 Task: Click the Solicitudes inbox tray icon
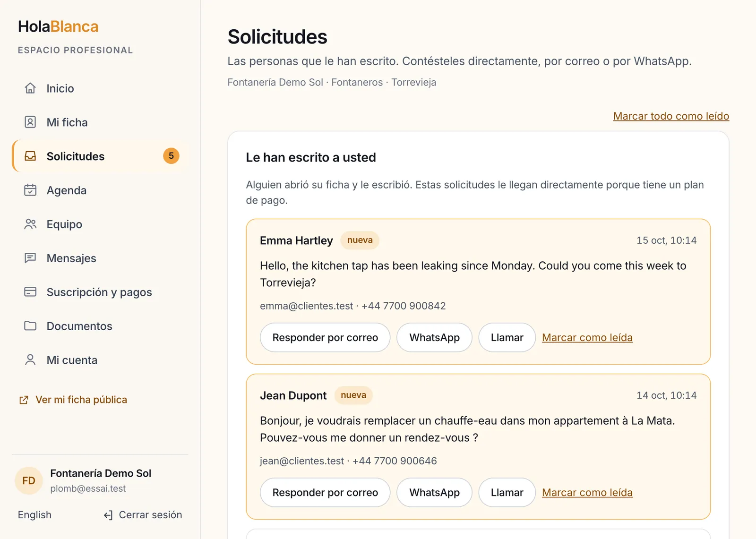tap(30, 156)
